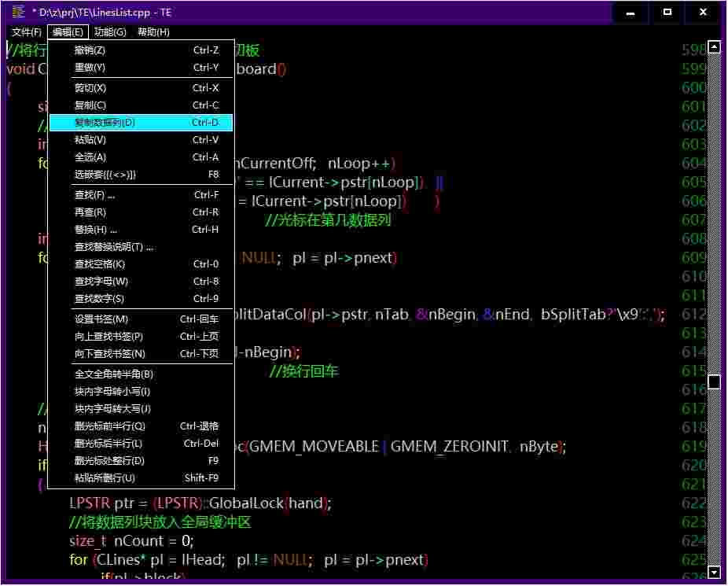Open the 文件(F) File menu

coord(26,31)
